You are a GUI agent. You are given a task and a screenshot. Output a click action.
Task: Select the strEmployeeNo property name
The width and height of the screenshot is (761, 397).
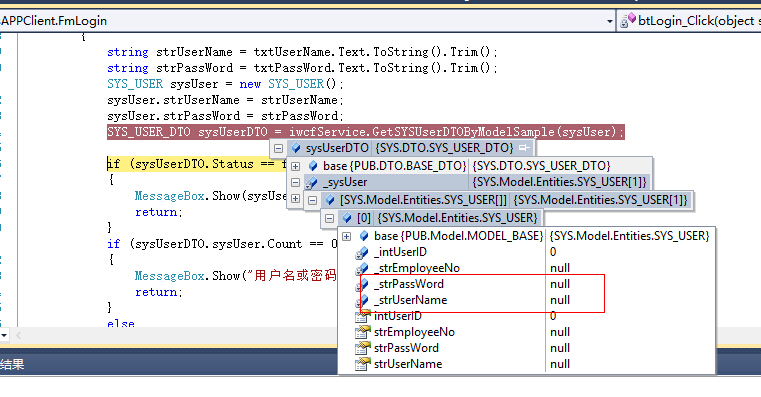(x=414, y=332)
